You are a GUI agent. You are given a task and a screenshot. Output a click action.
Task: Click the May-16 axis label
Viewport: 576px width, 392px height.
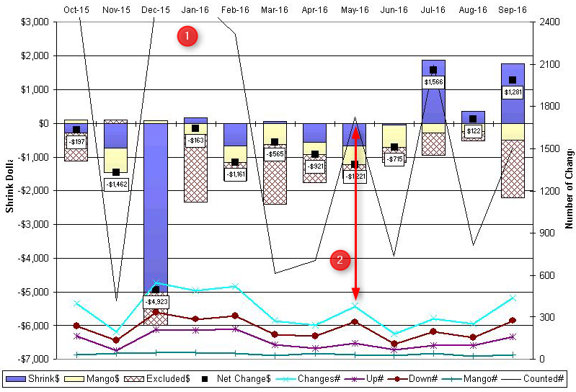click(355, 10)
